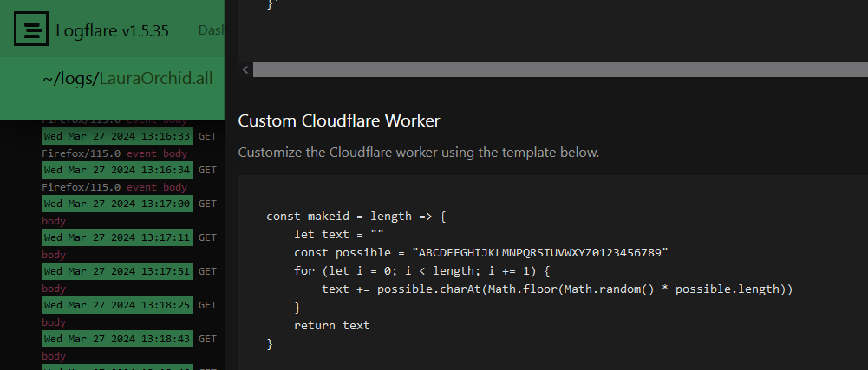
Task: Expand body of the 13:17:11 log entry
Action: coord(54,255)
